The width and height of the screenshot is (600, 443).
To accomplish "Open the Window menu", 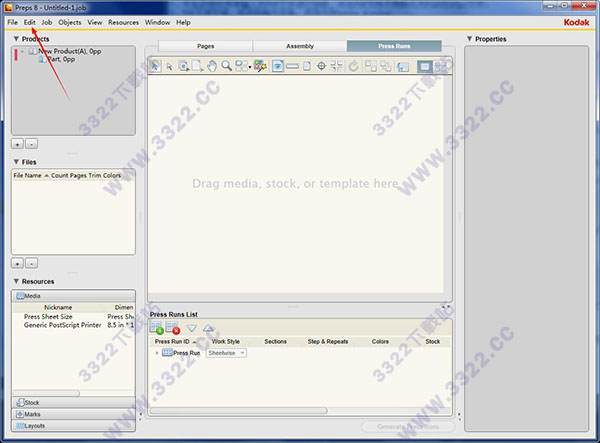I will click(x=157, y=22).
